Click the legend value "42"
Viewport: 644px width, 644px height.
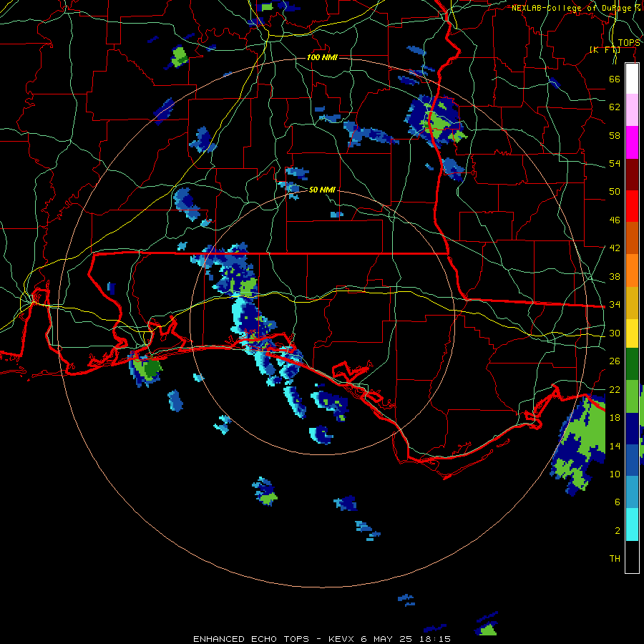(x=615, y=248)
